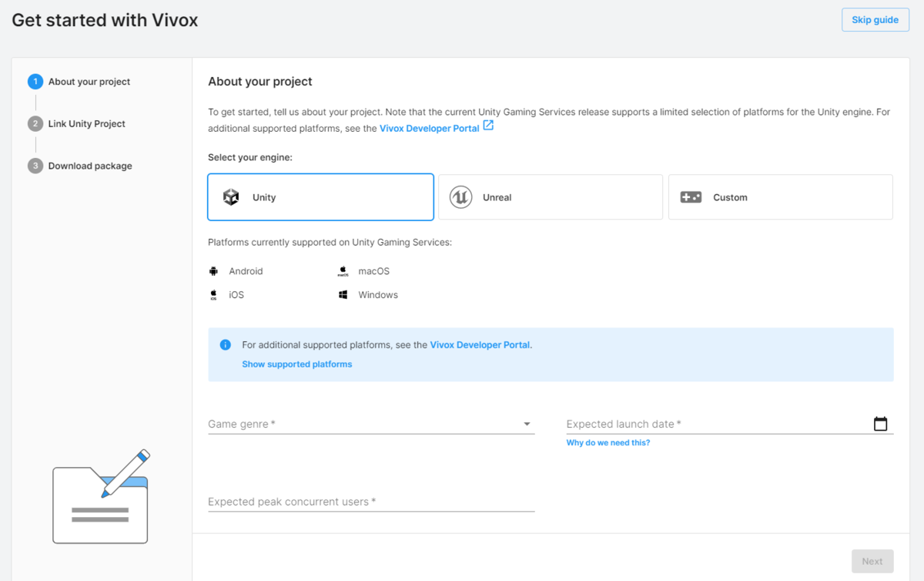Select Custom as your engine
This screenshot has height=581, width=924.
pyautogui.click(x=780, y=197)
